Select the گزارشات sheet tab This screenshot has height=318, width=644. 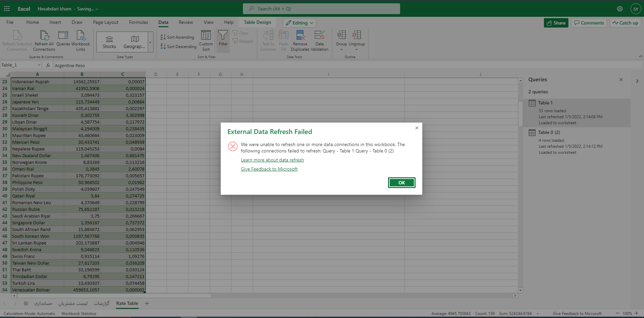coord(102,303)
